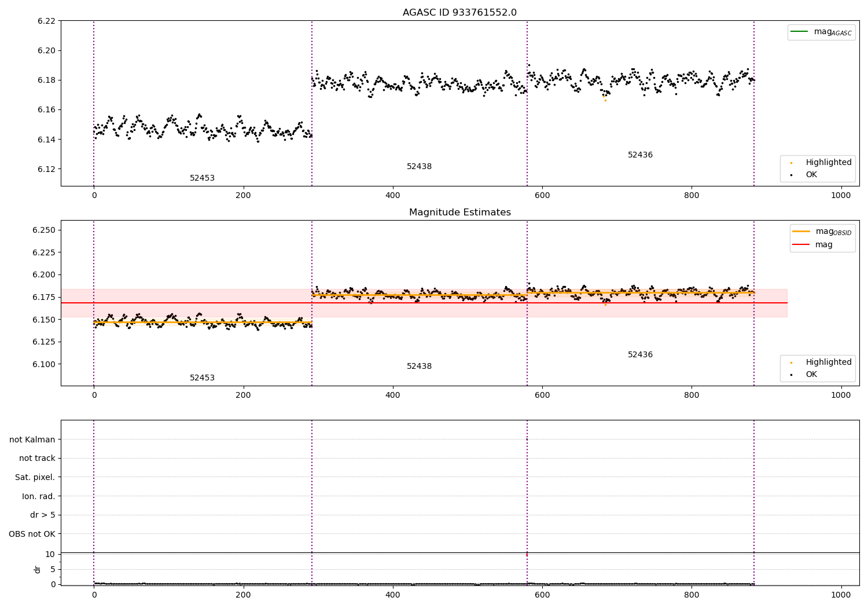Click the orange highlighted data point in the top plot

click(x=605, y=100)
